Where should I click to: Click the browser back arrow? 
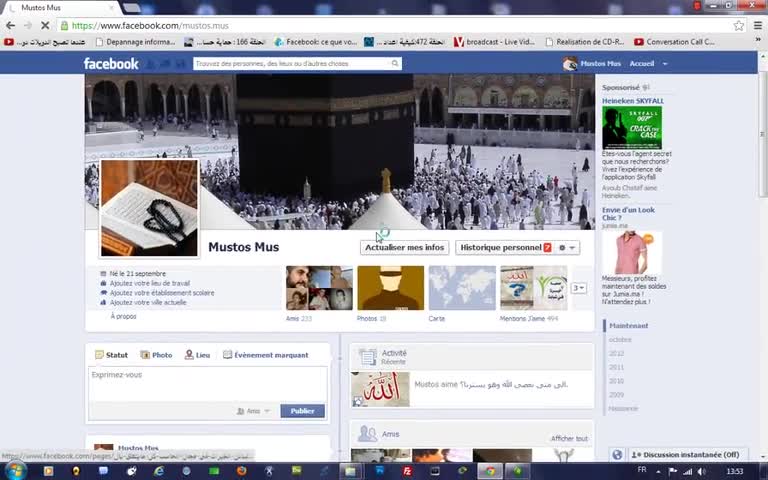[x=10, y=25]
